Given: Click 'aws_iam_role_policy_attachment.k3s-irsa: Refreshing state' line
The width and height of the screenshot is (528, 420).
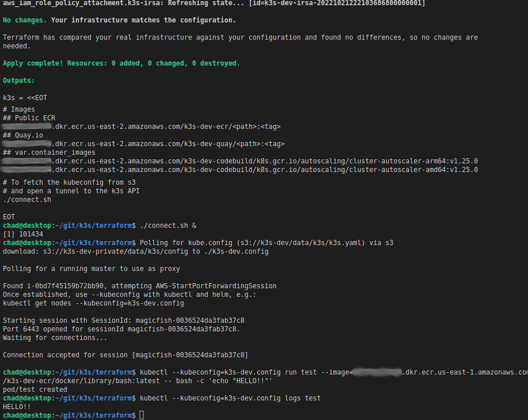Looking at the screenshot, I should pyautogui.click(x=214, y=3).
